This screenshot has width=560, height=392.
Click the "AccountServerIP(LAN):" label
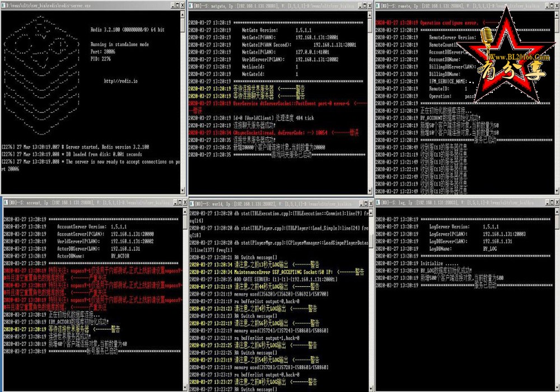(x=80, y=234)
